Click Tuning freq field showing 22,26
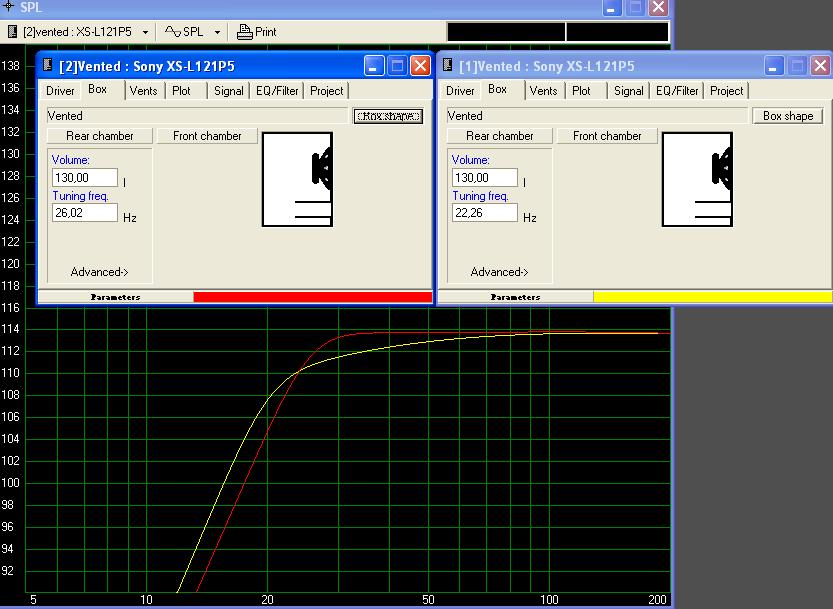Screen dimensions: 833x609 [485, 213]
